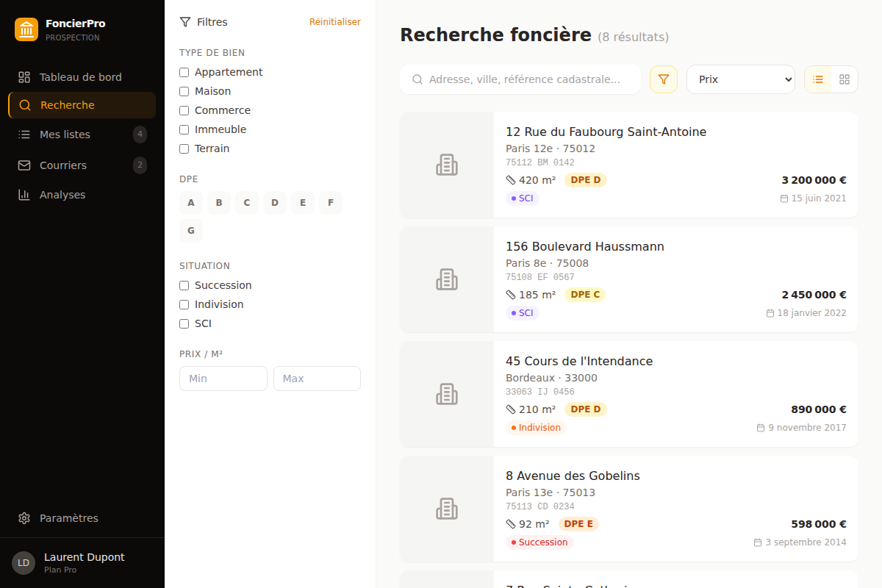Viewport: 882px width, 588px height.
Task: Open Mes listes in the sidebar
Action: coord(82,135)
